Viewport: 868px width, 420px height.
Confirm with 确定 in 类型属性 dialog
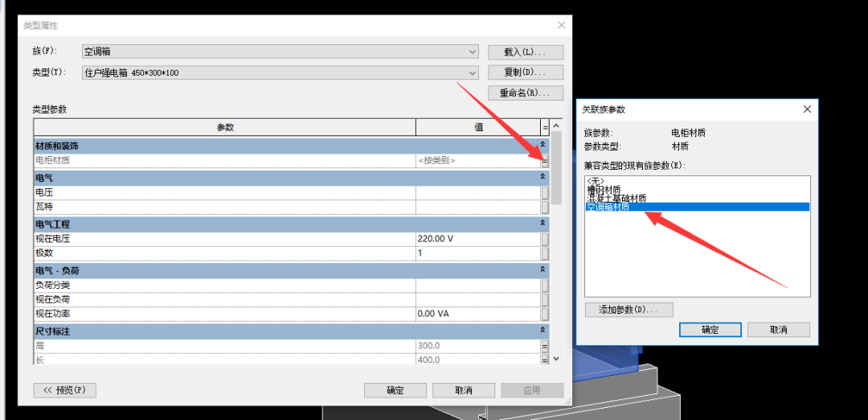tap(395, 390)
